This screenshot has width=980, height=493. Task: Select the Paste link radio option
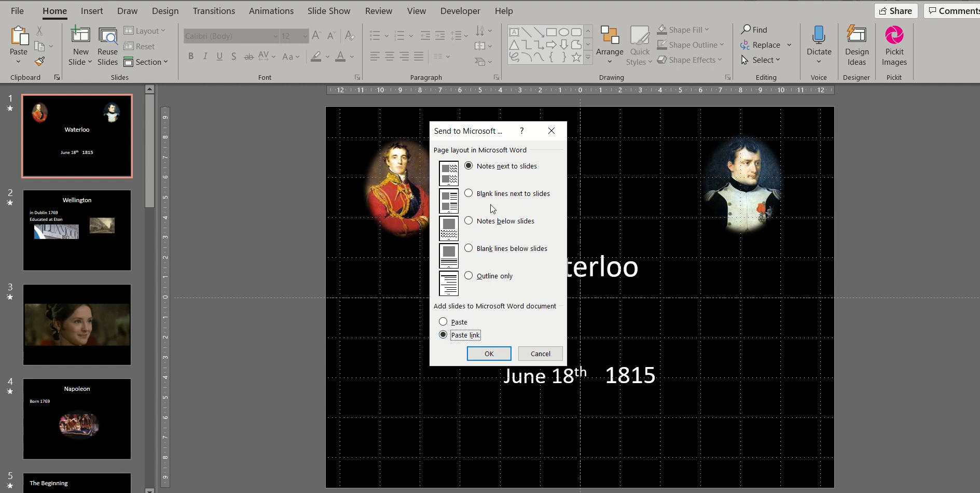[443, 335]
